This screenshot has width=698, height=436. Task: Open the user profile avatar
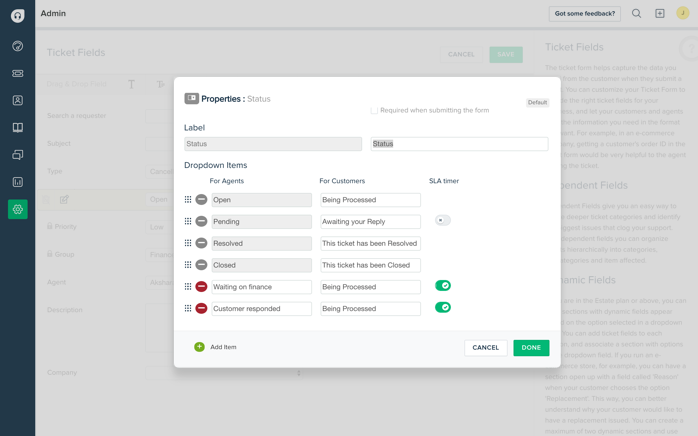pos(682,13)
